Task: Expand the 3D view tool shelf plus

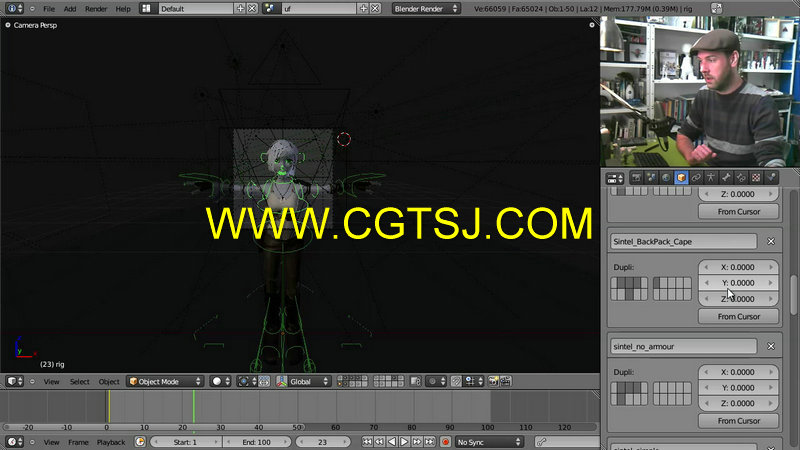Action: coord(8,25)
